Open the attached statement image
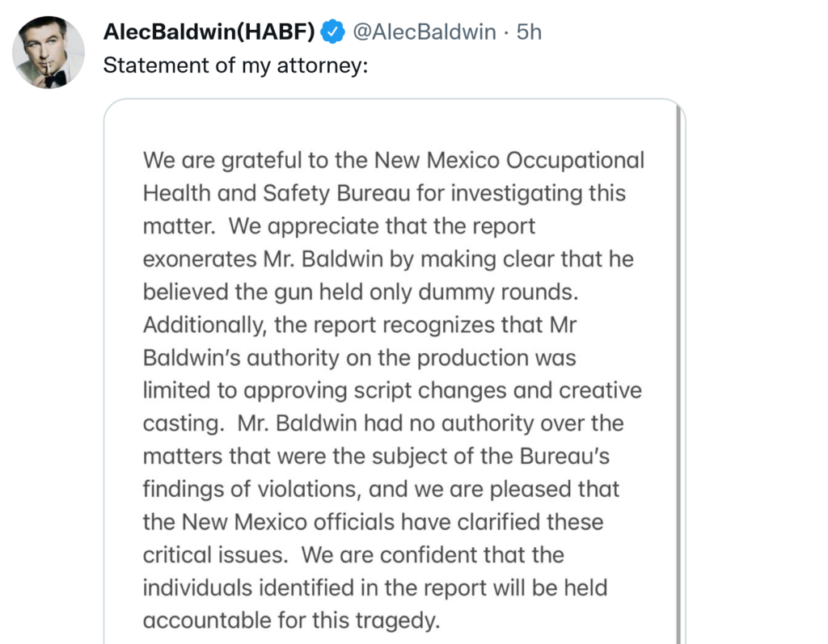828x644 pixels. pyautogui.click(x=394, y=372)
